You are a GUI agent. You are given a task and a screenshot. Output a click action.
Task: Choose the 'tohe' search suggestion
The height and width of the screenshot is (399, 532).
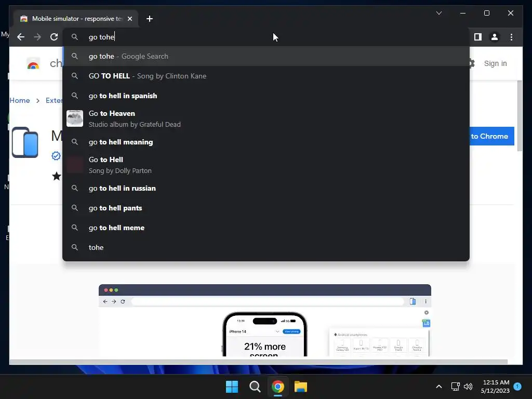[x=266, y=247]
